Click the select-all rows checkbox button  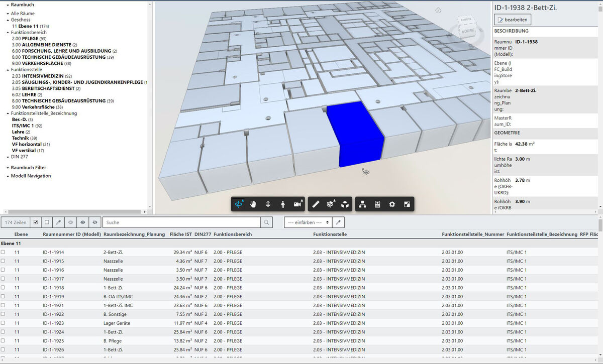tap(36, 222)
